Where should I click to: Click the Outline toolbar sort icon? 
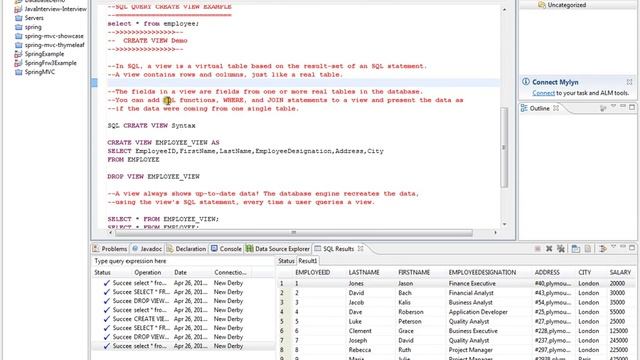(603, 108)
